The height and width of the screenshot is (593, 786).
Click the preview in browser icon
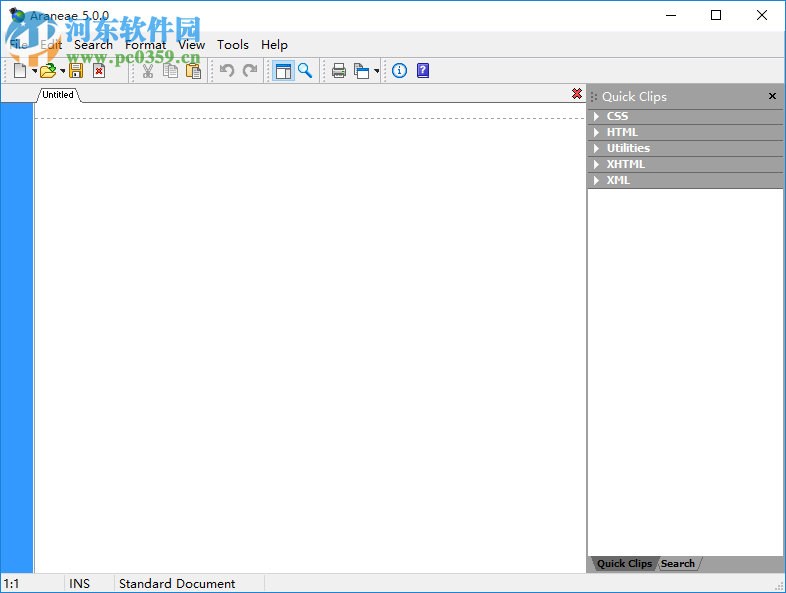point(361,71)
